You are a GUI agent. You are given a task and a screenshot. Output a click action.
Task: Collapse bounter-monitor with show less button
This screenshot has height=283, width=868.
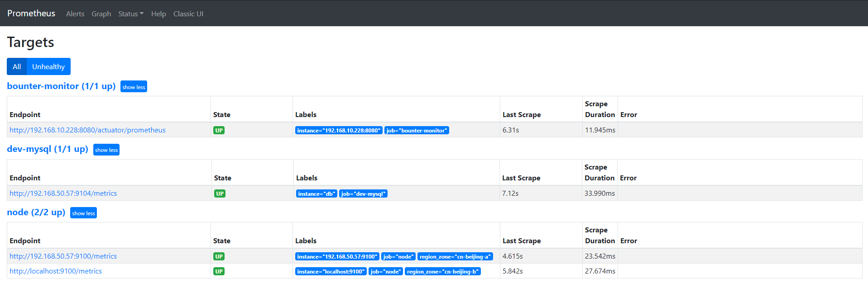click(134, 87)
